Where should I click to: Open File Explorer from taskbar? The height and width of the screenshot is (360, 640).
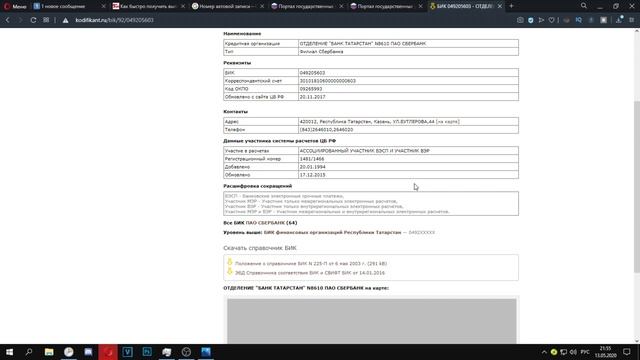click(49, 352)
